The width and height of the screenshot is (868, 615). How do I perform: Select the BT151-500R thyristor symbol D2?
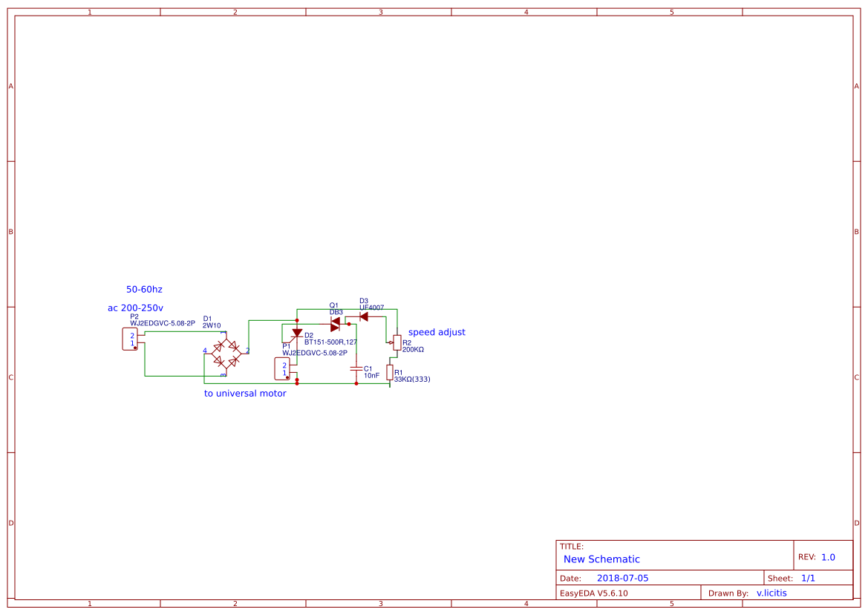click(297, 333)
